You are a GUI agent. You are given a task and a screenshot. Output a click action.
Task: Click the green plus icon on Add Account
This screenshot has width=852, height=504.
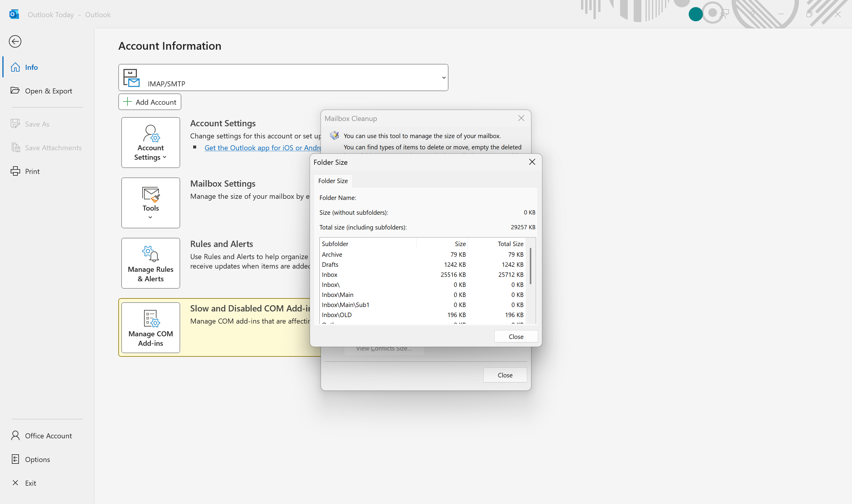127,101
